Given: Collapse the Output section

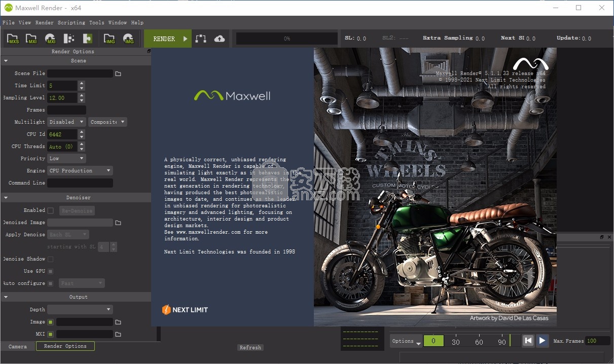Looking at the screenshot, I should pos(6,297).
